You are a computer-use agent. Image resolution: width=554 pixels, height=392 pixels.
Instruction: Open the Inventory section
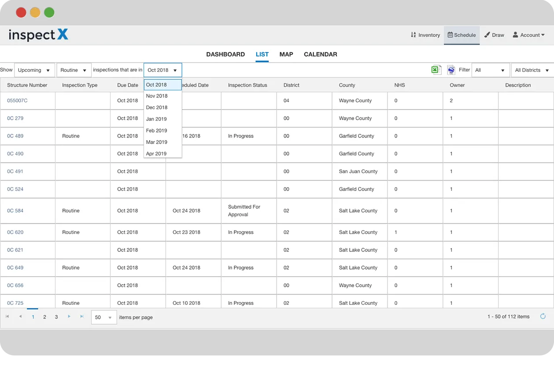pyautogui.click(x=425, y=35)
